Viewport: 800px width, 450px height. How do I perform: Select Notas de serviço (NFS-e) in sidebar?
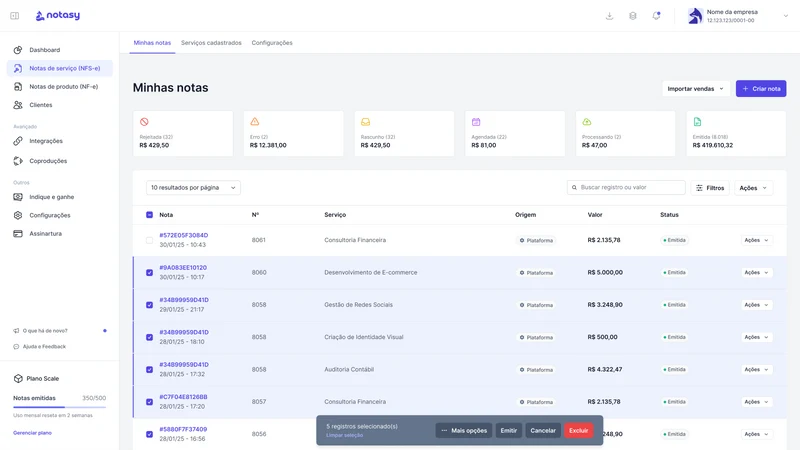[60, 68]
